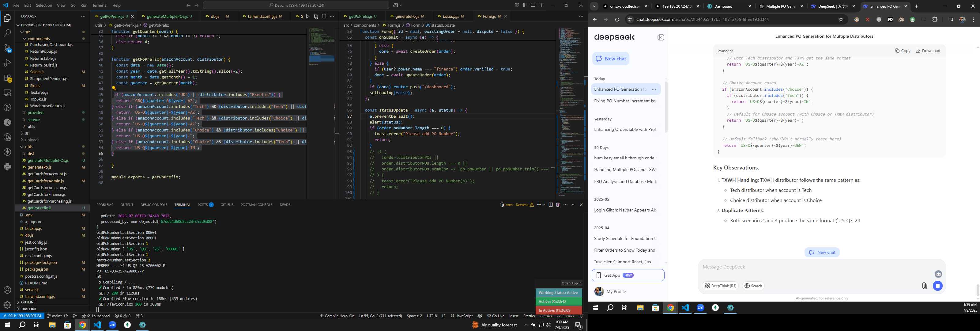Open the Terminal menu
This screenshot has height=331, width=980.
[x=100, y=5]
